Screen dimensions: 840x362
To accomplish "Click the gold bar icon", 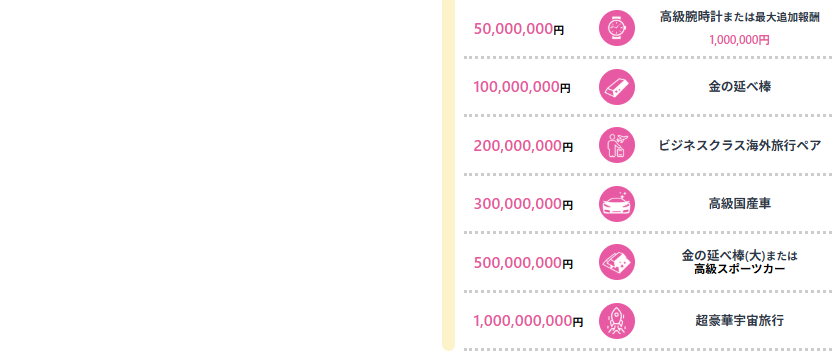I will click(x=617, y=87).
